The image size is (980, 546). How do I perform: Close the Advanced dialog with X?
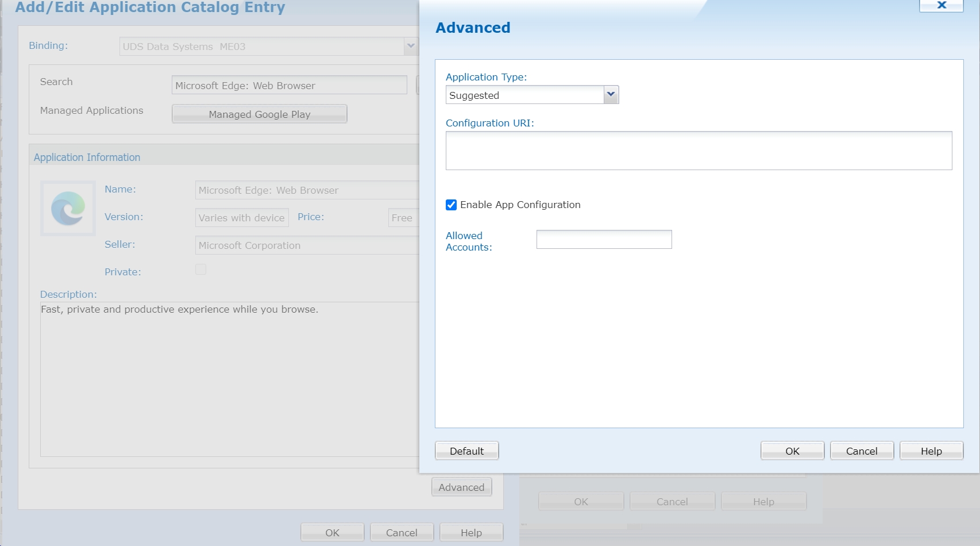tap(941, 5)
